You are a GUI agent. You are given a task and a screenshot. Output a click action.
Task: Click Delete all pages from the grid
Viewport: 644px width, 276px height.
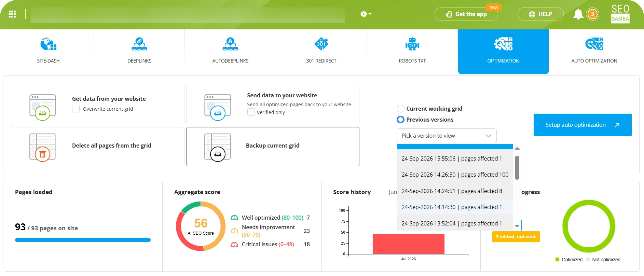pyautogui.click(x=111, y=146)
